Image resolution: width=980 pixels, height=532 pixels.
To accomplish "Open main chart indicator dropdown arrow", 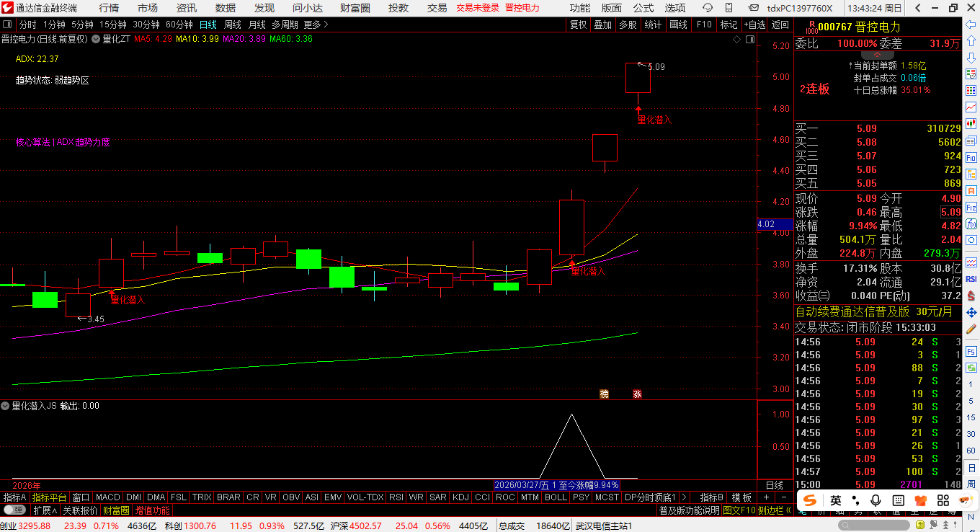I will 95,39.
